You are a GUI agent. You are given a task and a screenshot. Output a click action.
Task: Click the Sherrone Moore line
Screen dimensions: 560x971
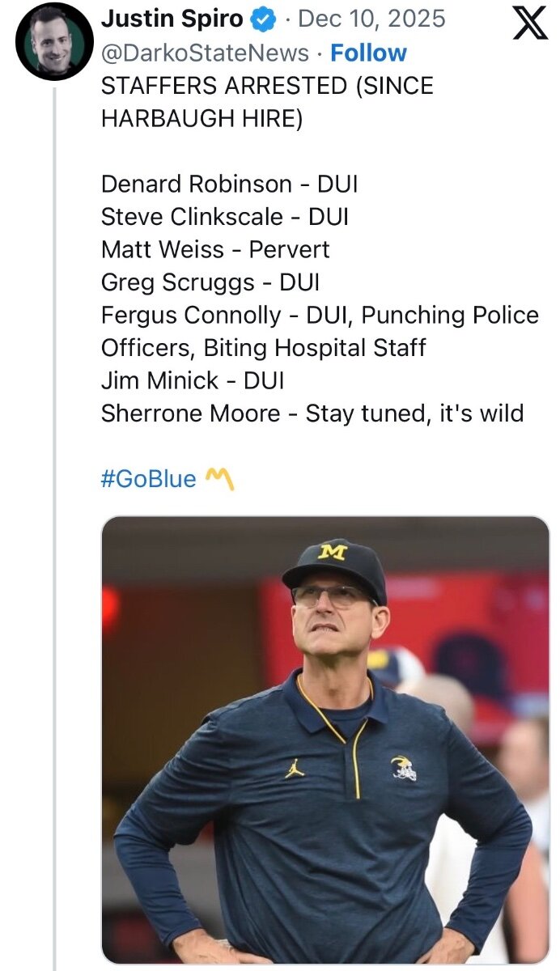pyautogui.click(x=312, y=413)
